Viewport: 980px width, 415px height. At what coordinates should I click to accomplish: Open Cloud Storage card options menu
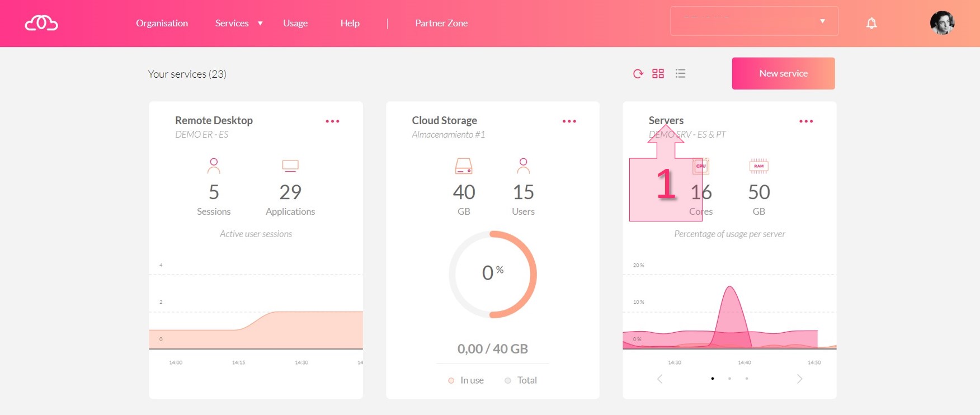(569, 121)
